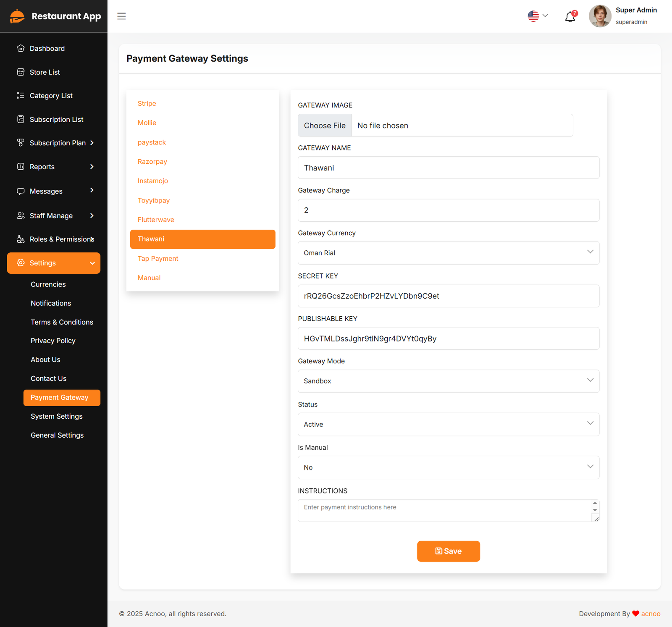Screen dimensions: 672x627
Task: Click the Category List icon
Action: tap(21, 96)
